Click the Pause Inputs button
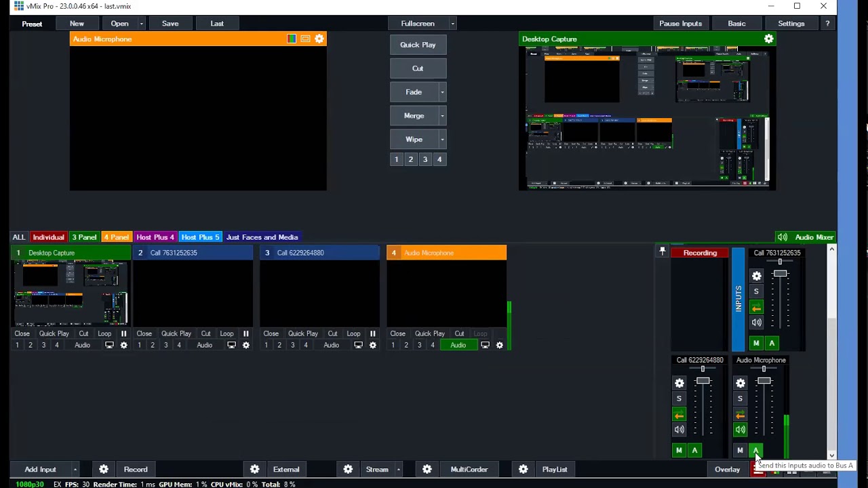The image size is (868, 488). (680, 24)
